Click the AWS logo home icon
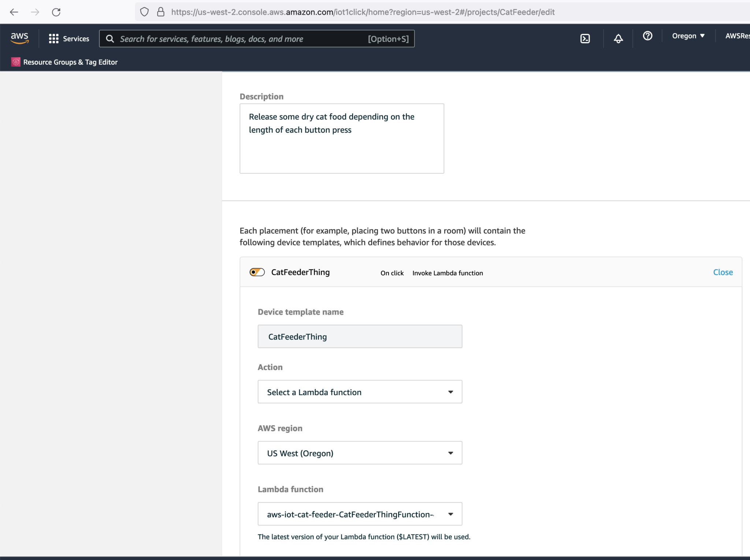The width and height of the screenshot is (750, 560). pyautogui.click(x=20, y=38)
